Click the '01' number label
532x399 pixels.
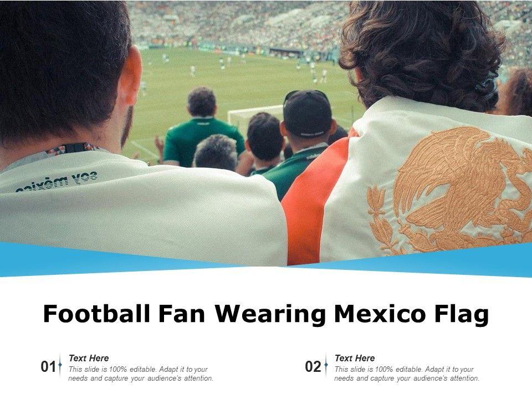48,367
